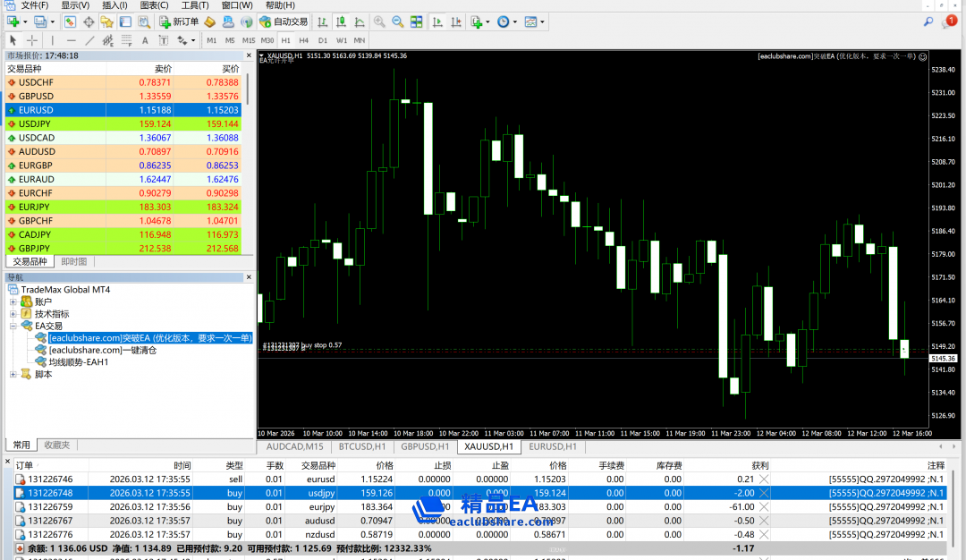Image resolution: width=966 pixels, height=560 pixels.
Task: Toggle the 自动交易 (AutoTrading) button
Action: [284, 21]
